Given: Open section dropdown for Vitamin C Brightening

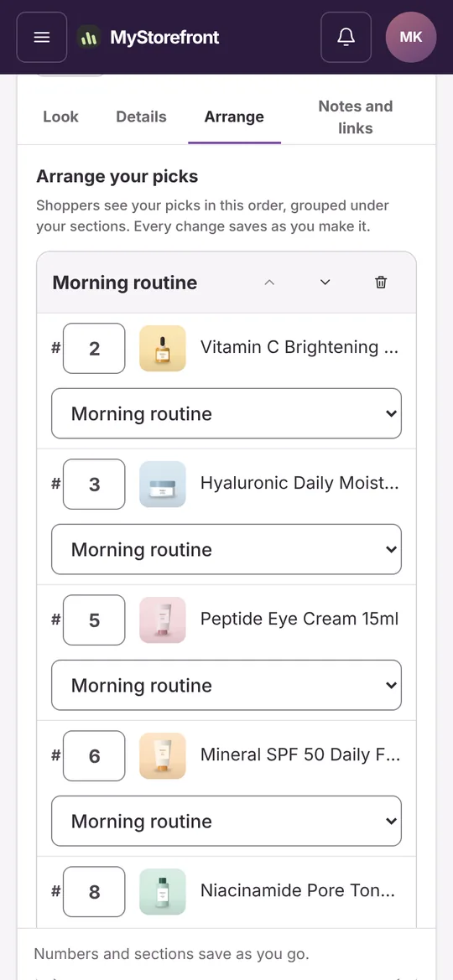Looking at the screenshot, I should pyautogui.click(x=226, y=414).
